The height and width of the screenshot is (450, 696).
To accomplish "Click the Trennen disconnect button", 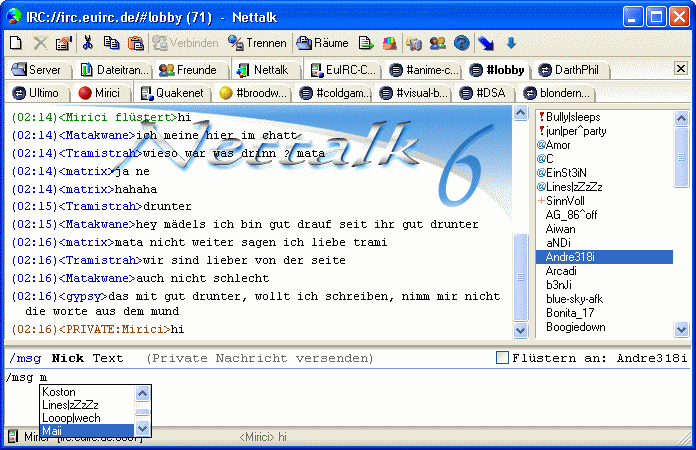I will pos(257,43).
